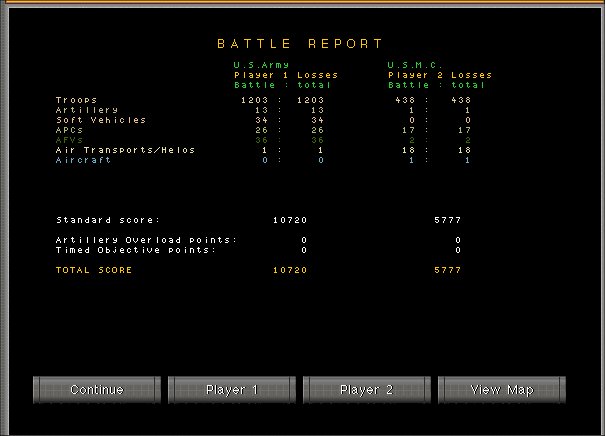Click the Standard score label
Screen dimensions: 605x436
click(108, 220)
